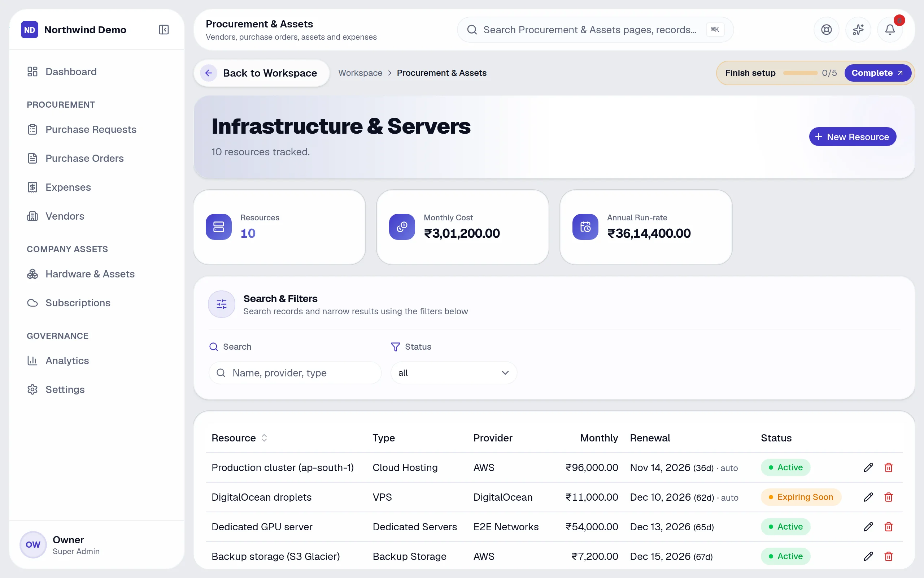Screen dimensions: 924x578
Task: Open the help lifebuoy icon
Action: click(x=826, y=30)
